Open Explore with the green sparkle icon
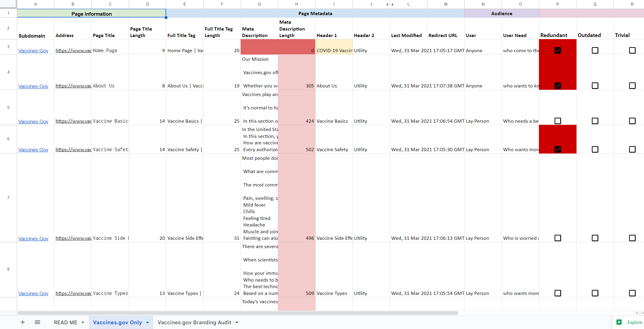Screen dimensions: 644x329 pos(619,322)
